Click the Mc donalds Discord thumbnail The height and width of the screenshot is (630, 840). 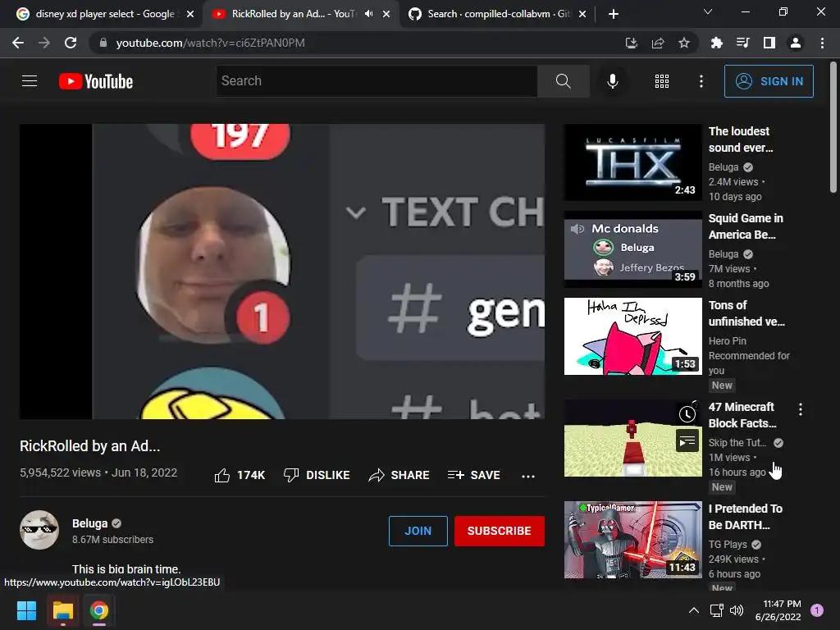click(x=632, y=249)
